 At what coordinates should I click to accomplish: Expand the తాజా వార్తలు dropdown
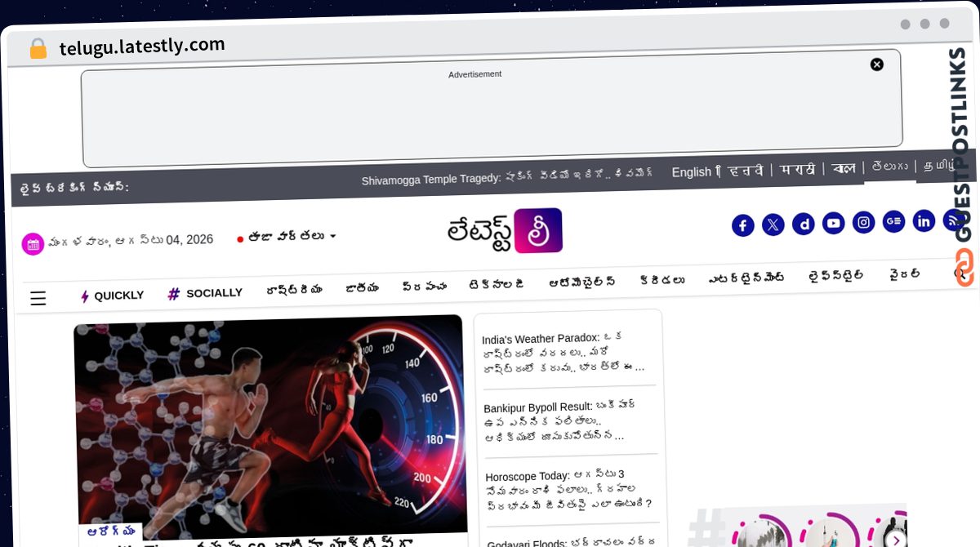(x=287, y=237)
